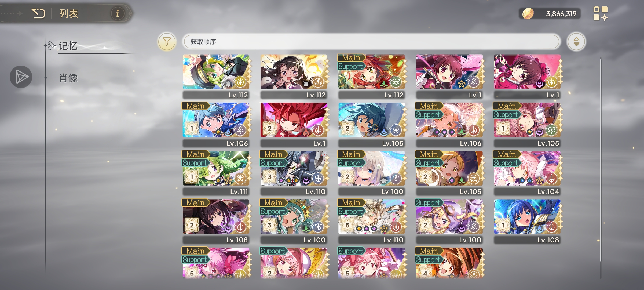The image size is (644, 290).
Task: Switch to the 肖像 tab
Action: [68, 78]
